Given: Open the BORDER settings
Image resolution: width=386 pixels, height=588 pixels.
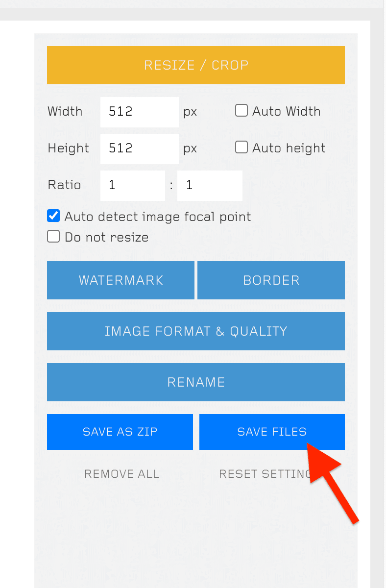Looking at the screenshot, I should tap(271, 280).
